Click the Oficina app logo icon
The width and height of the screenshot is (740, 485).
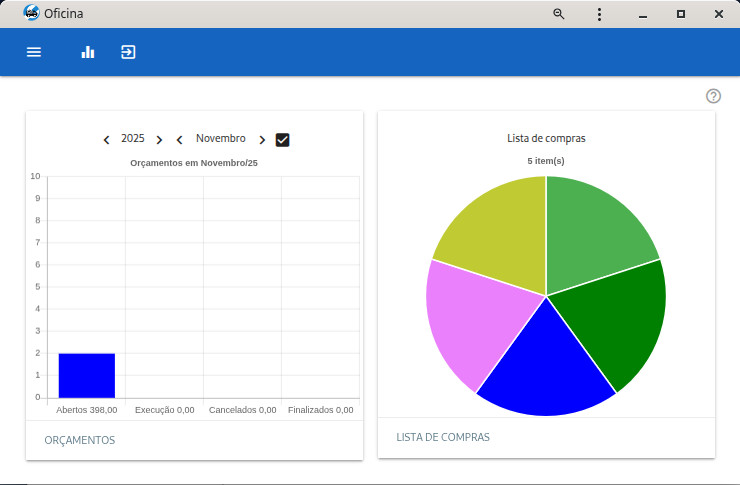(30, 14)
